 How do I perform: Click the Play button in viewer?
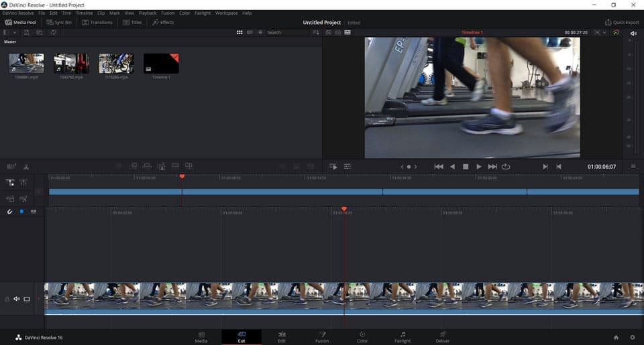[478, 166]
